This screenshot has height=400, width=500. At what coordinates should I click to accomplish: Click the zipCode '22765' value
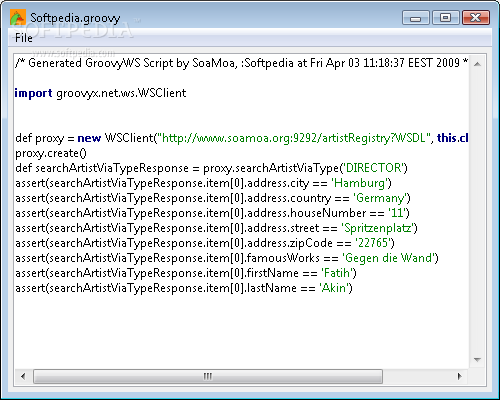pyautogui.click(x=373, y=243)
